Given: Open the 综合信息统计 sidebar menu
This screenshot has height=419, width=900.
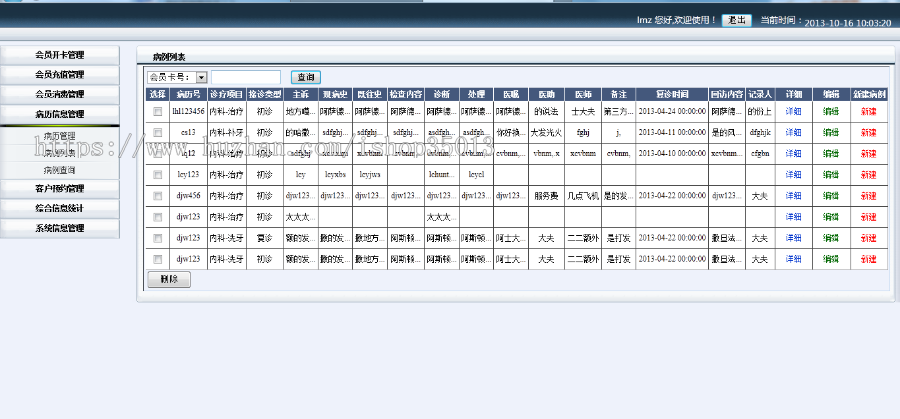Looking at the screenshot, I should 60,208.
